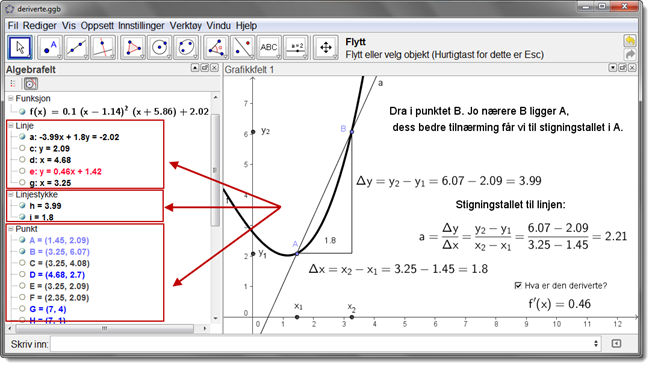Image resolution: width=652 pixels, height=367 pixels.
Task: Open Algebrafelt panel in separate window
Action: [205, 68]
